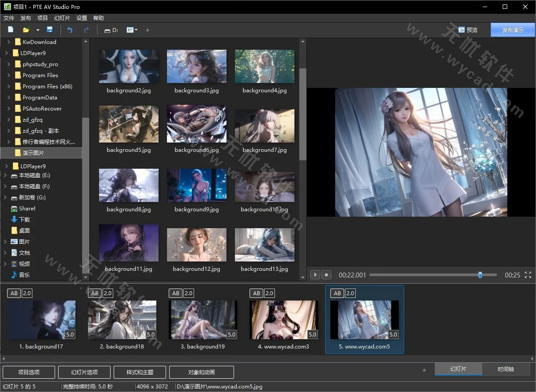This screenshot has width=536, height=392.
Task: Click the 预览 button
Action: pyautogui.click(x=468, y=29)
